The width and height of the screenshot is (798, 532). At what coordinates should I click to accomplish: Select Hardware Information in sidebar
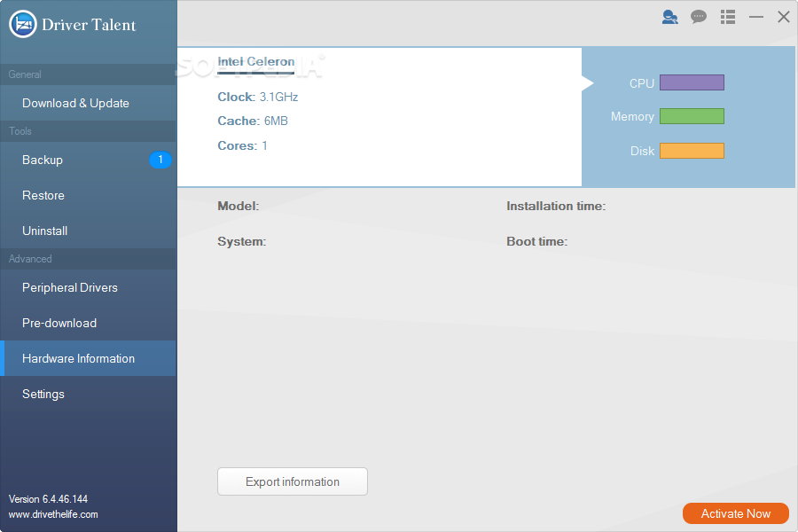click(x=89, y=358)
